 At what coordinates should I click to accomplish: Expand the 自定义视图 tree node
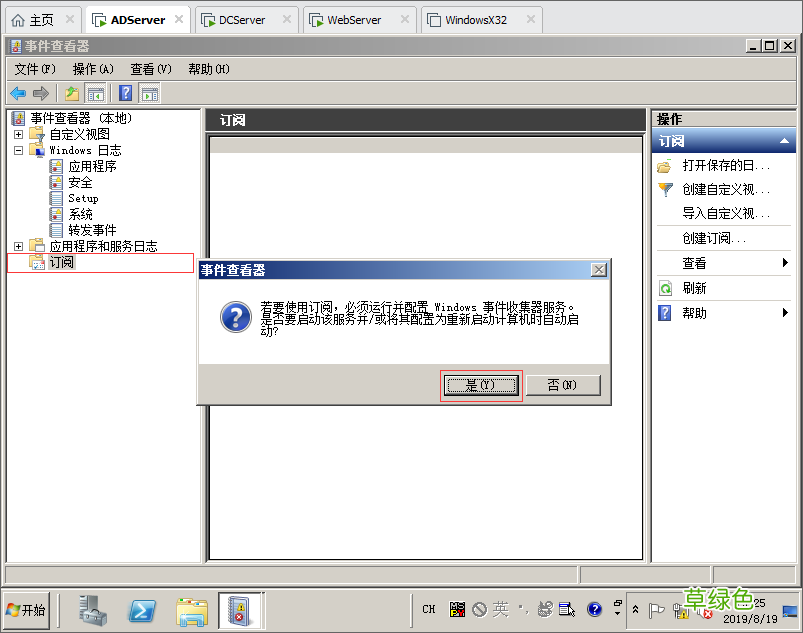point(20,134)
